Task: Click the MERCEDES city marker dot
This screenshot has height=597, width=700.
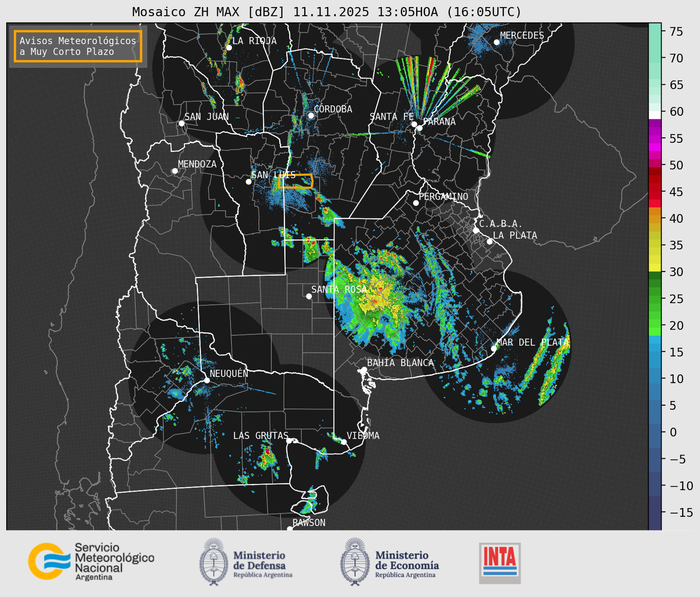Action: [496, 42]
